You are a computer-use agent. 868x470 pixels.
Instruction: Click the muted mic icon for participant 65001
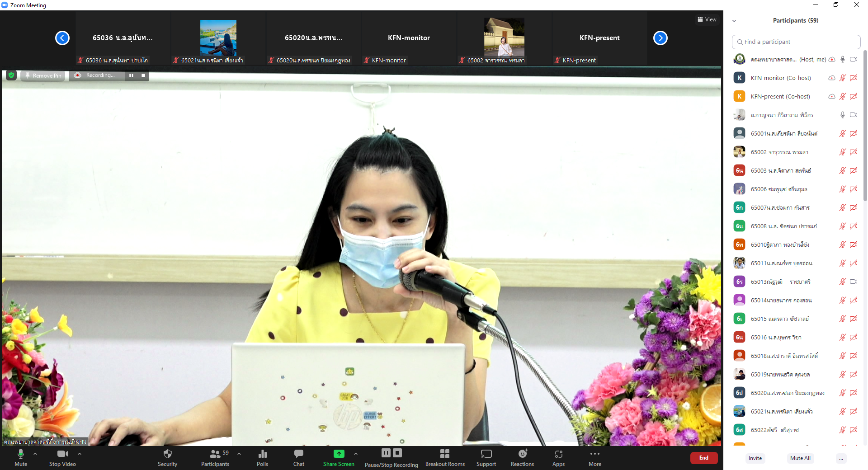pos(843,133)
